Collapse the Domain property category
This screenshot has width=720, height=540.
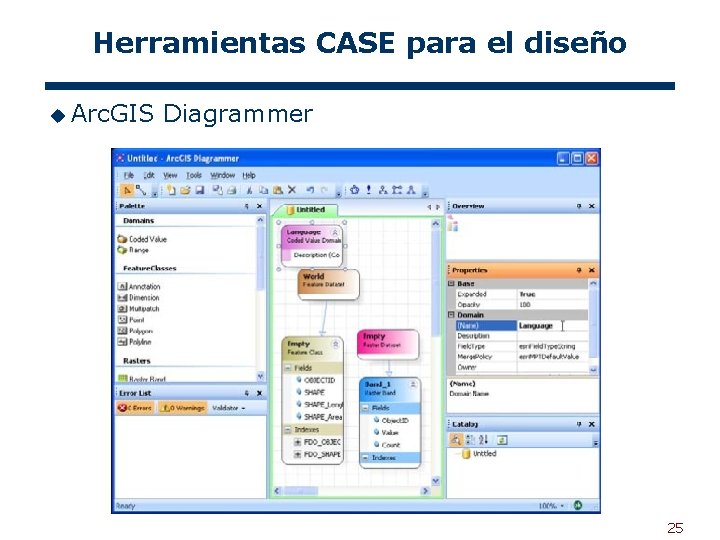pyautogui.click(x=451, y=315)
